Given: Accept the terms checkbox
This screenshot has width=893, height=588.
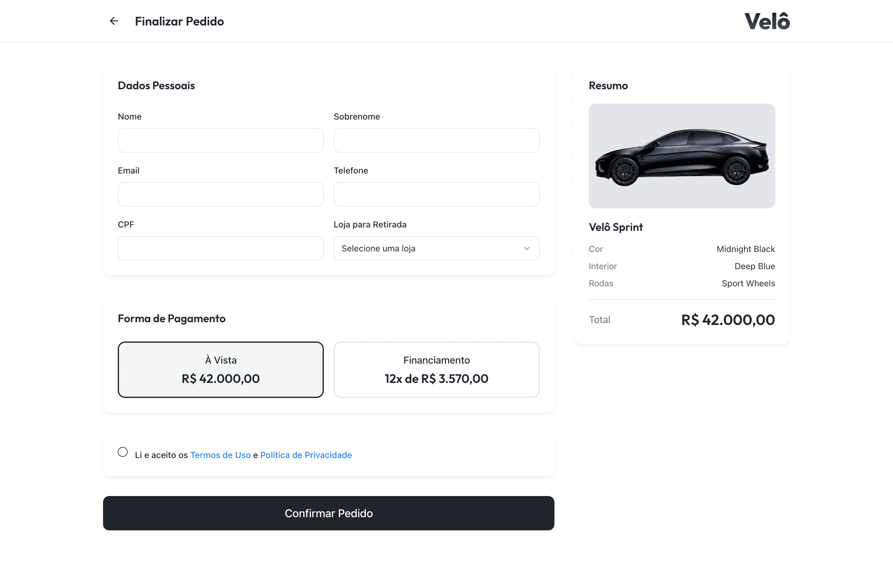Looking at the screenshot, I should tap(123, 452).
